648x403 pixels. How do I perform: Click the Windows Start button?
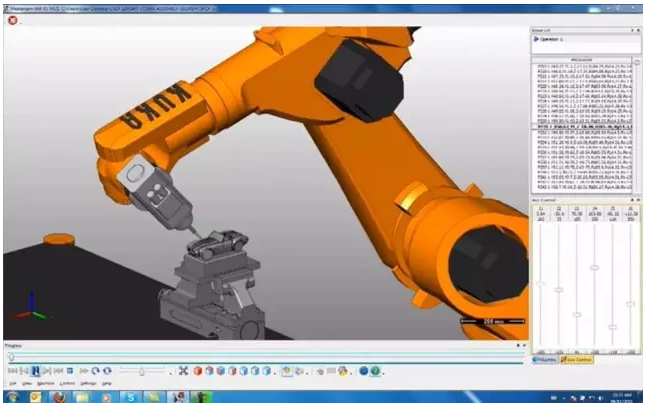pyautogui.click(x=10, y=396)
